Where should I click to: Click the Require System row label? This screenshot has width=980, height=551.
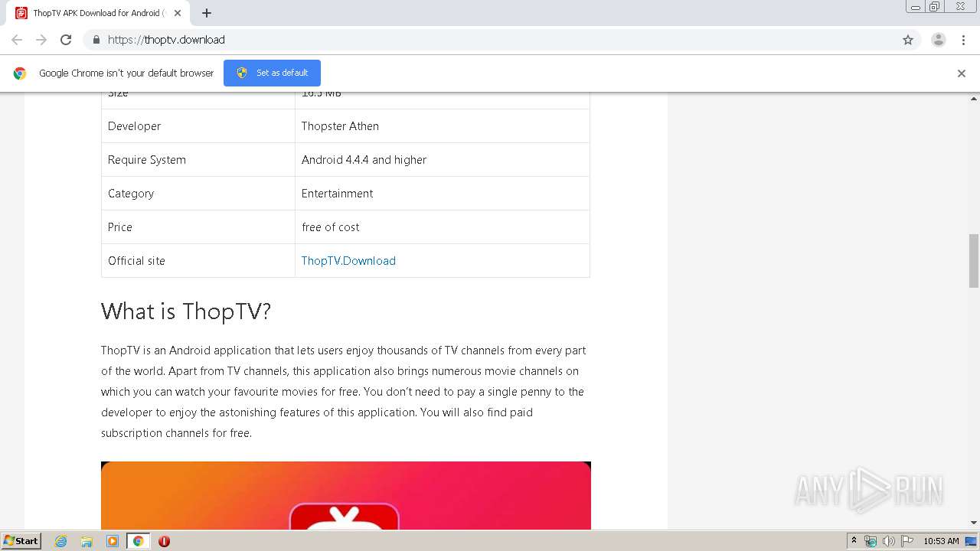147,160
